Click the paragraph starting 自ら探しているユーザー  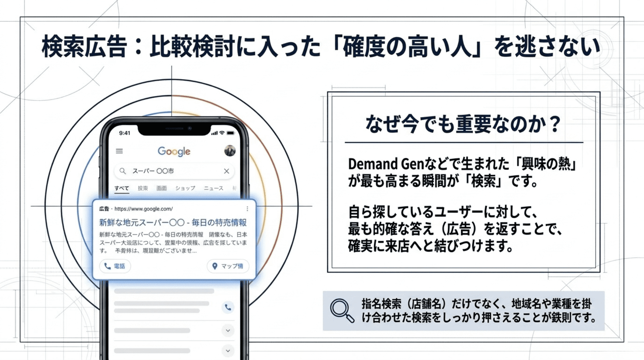pos(456,229)
